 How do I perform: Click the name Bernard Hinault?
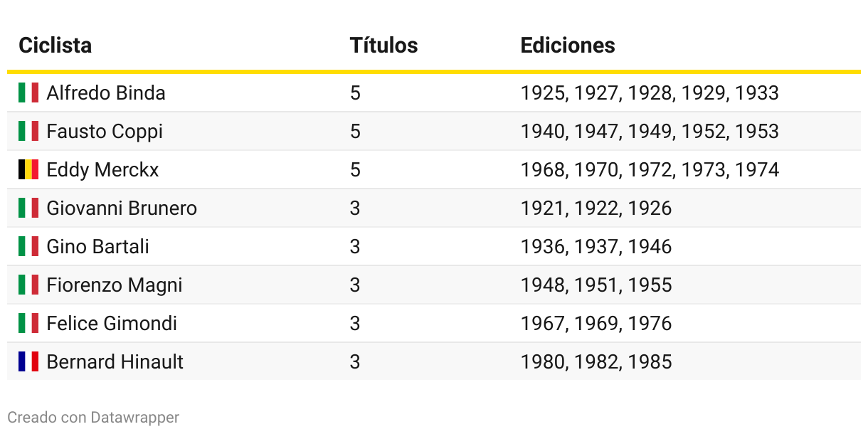pyautogui.click(x=115, y=361)
